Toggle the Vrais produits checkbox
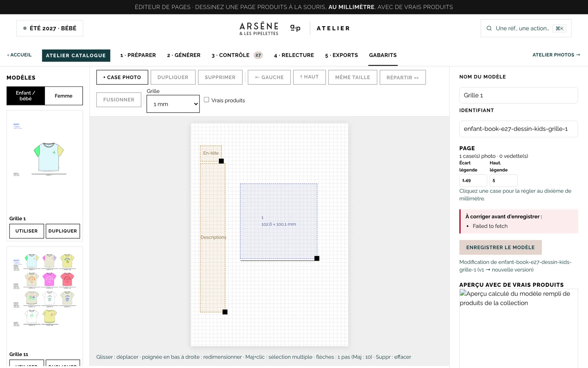Image resolution: width=588 pixels, height=368 pixels. point(206,100)
